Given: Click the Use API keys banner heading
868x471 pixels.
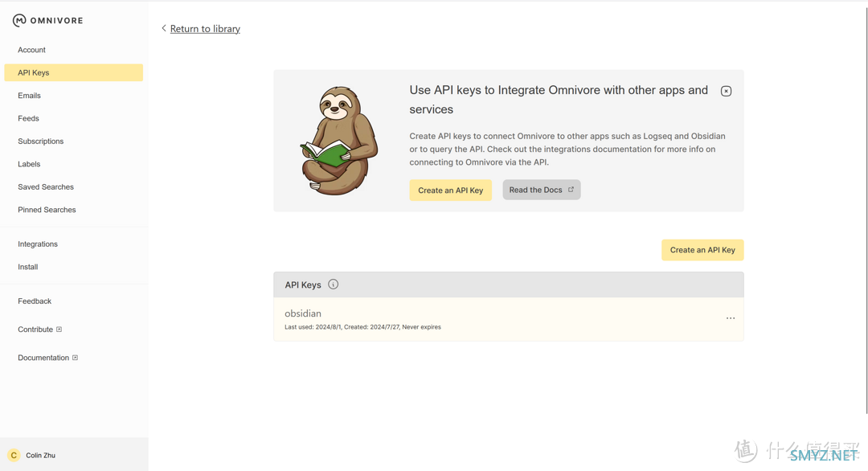Looking at the screenshot, I should pyautogui.click(x=559, y=100).
